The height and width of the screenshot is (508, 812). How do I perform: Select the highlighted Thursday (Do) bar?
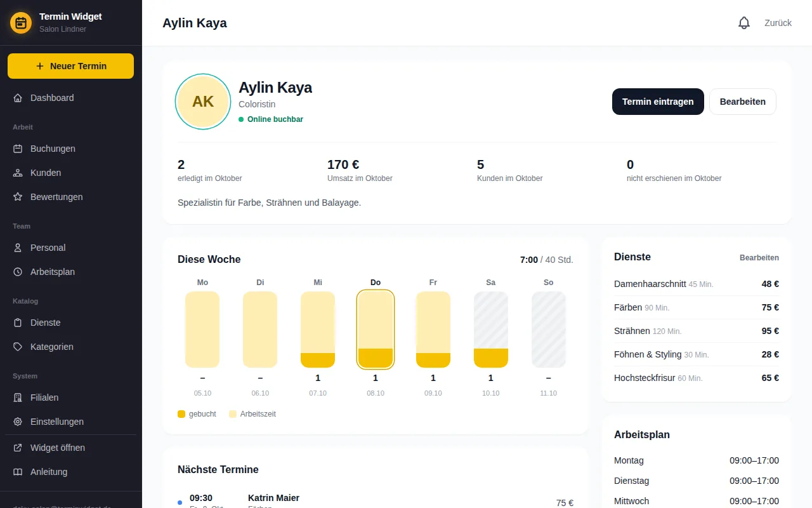point(376,330)
